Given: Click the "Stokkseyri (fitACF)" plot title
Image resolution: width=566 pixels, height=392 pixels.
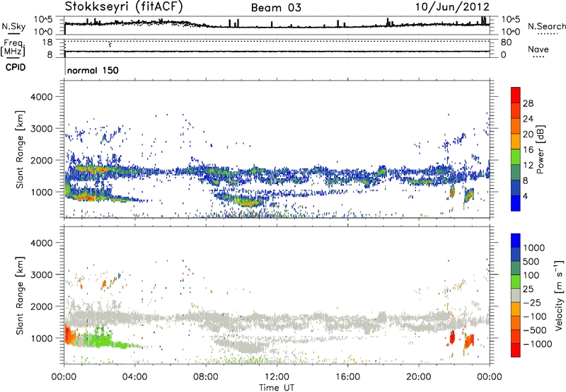Looking at the screenshot, I should pos(124,6).
